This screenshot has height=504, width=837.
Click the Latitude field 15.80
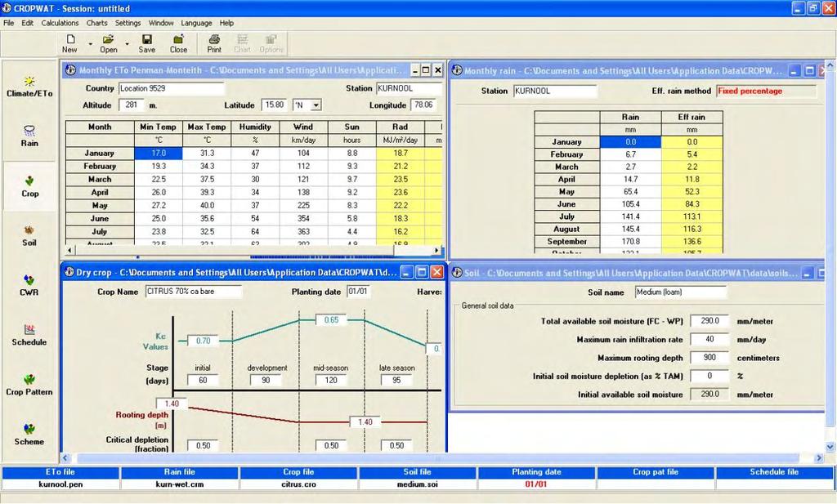point(275,105)
